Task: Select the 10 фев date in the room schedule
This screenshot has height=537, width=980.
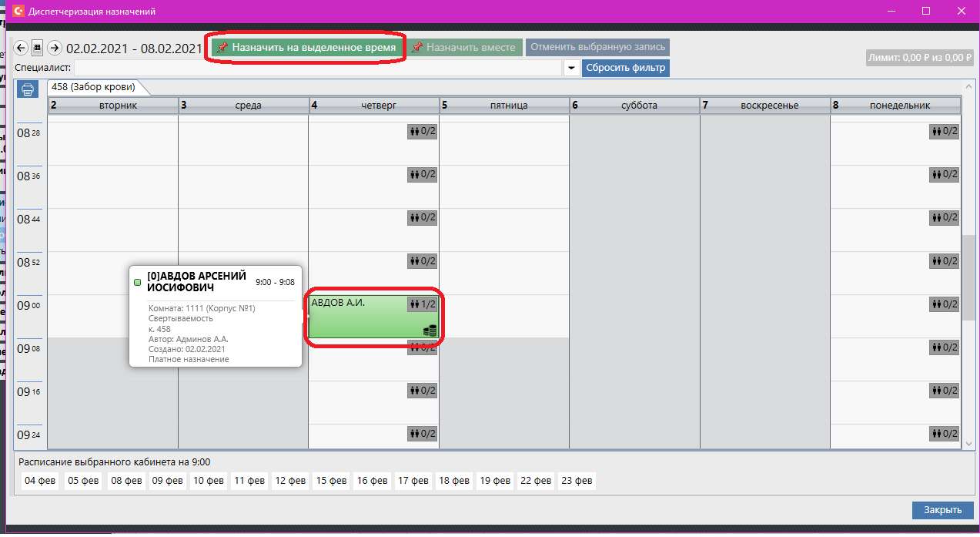Action: 209,482
